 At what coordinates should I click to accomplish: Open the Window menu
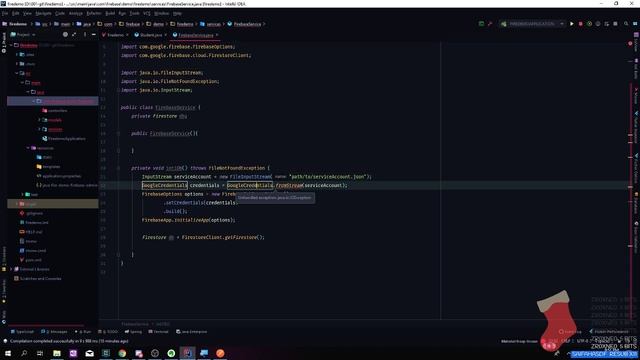coord(162,13)
